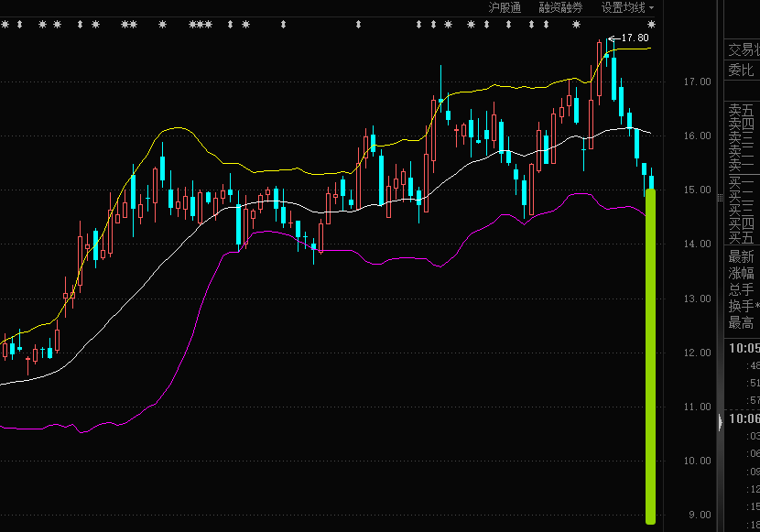Click the 13.00 price axis label
The image size is (760, 532).
click(698, 299)
